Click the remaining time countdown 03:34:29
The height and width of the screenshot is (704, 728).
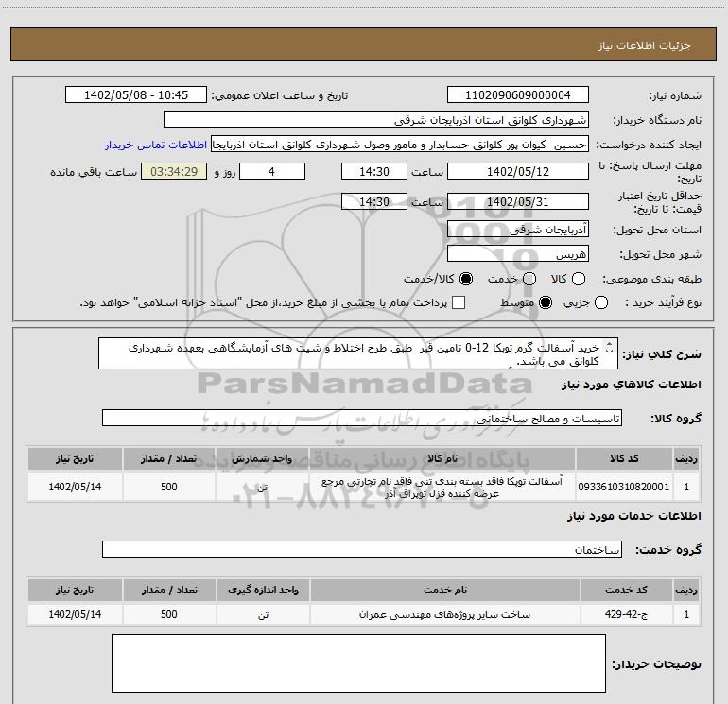(x=174, y=171)
